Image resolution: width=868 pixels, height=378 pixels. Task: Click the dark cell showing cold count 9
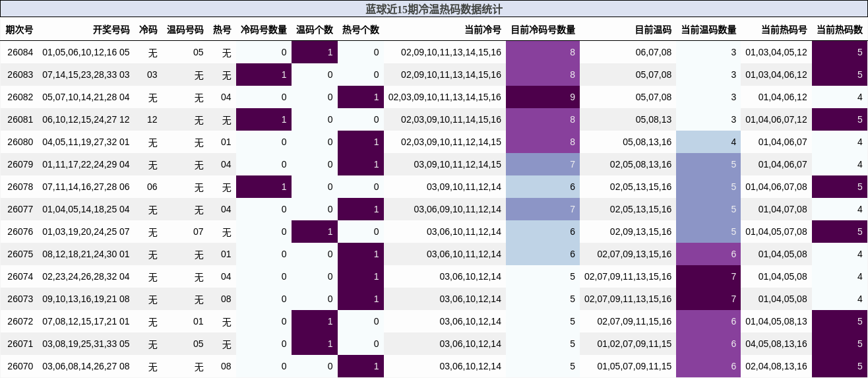pos(543,97)
